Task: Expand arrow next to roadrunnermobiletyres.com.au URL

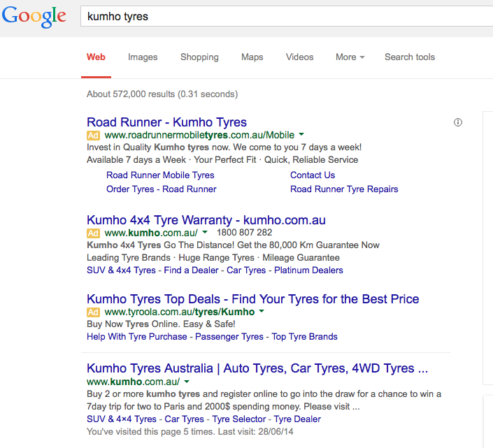Action: pyautogui.click(x=301, y=134)
